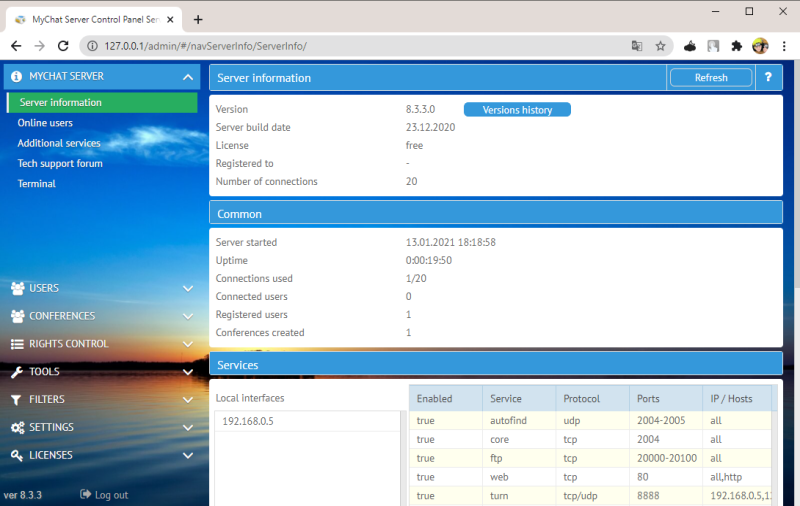
Task: Click the page vertical scrollbar
Action: coord(796,173)
